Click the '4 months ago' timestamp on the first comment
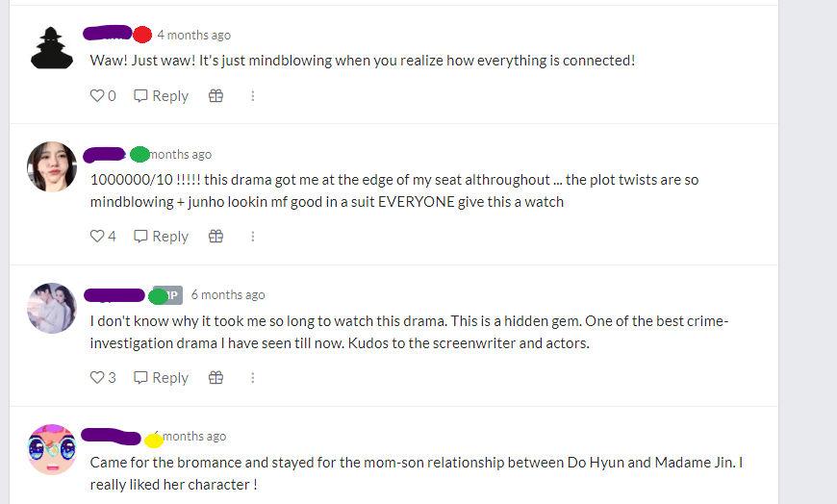 [193, 35]
